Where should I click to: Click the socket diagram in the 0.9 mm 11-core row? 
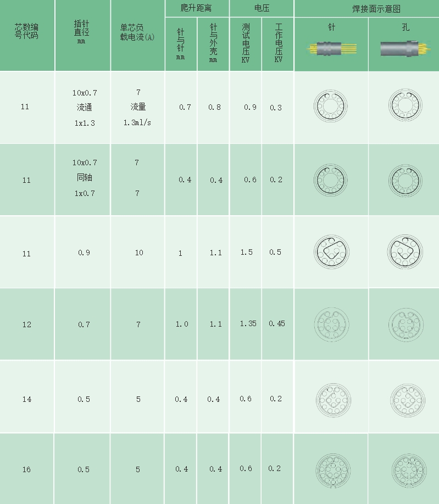click(405, 251)
